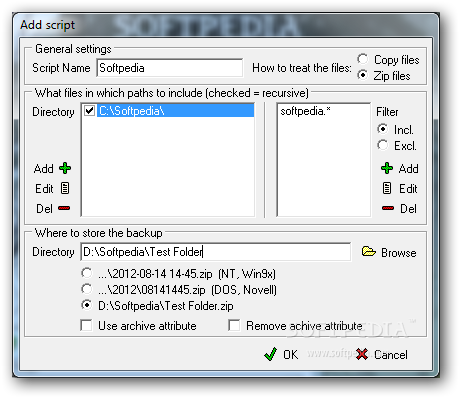Select the softpedia.* filter entry

(x=305, y=111)
